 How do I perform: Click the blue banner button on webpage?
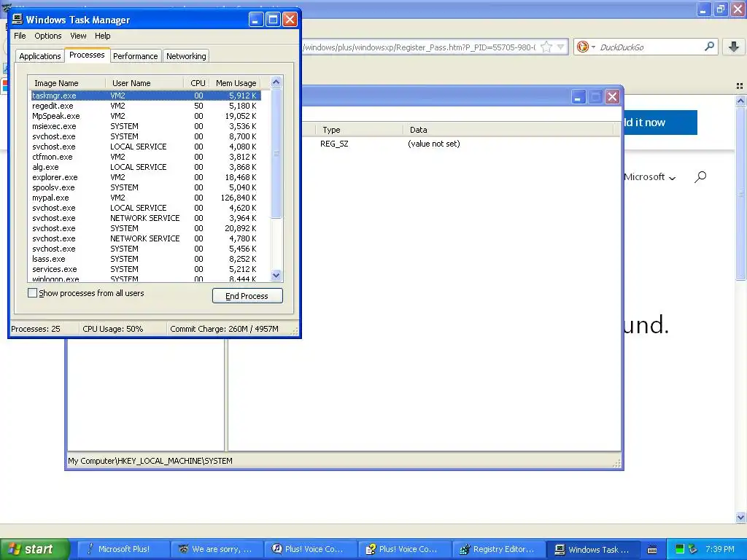[x=660, y=122]
